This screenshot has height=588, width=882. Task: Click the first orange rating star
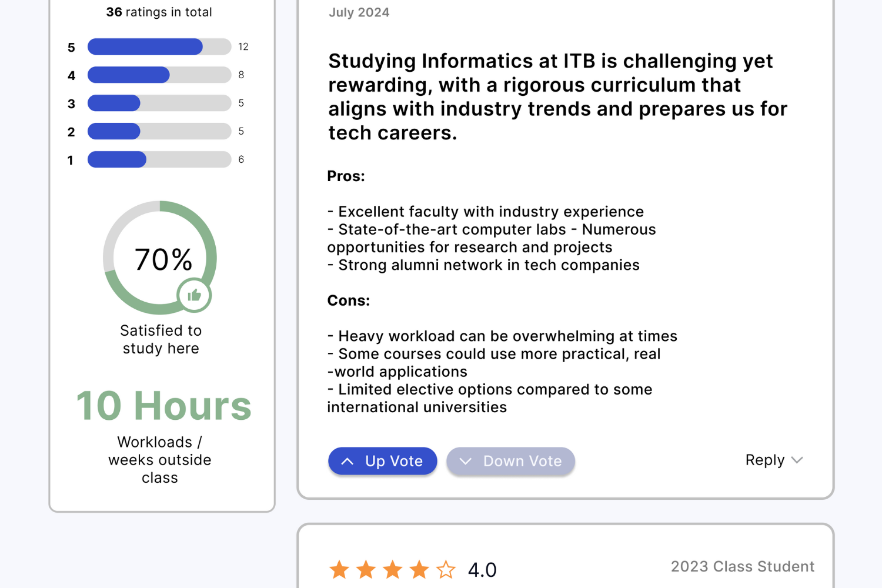[x=339, y=569]
